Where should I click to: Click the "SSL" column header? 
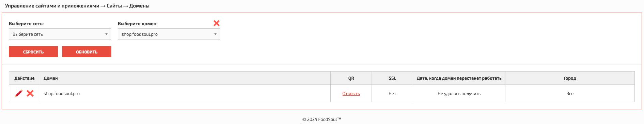392,78
